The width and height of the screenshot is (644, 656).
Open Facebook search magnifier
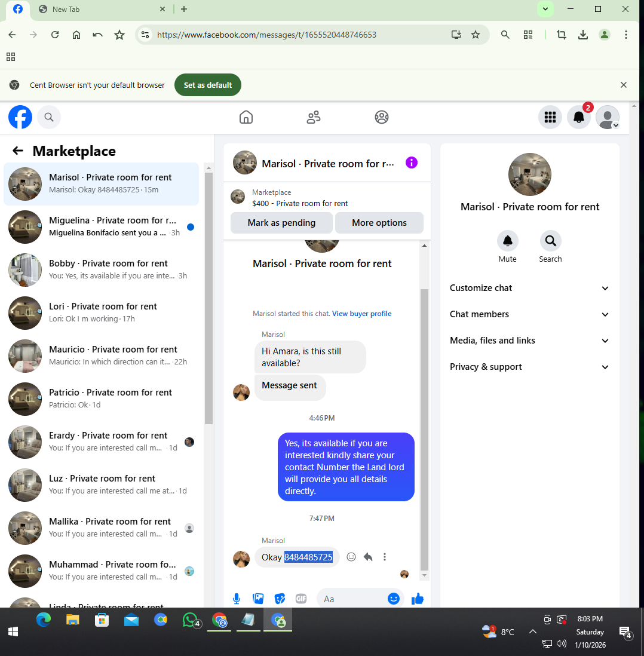tap(49, 117)
